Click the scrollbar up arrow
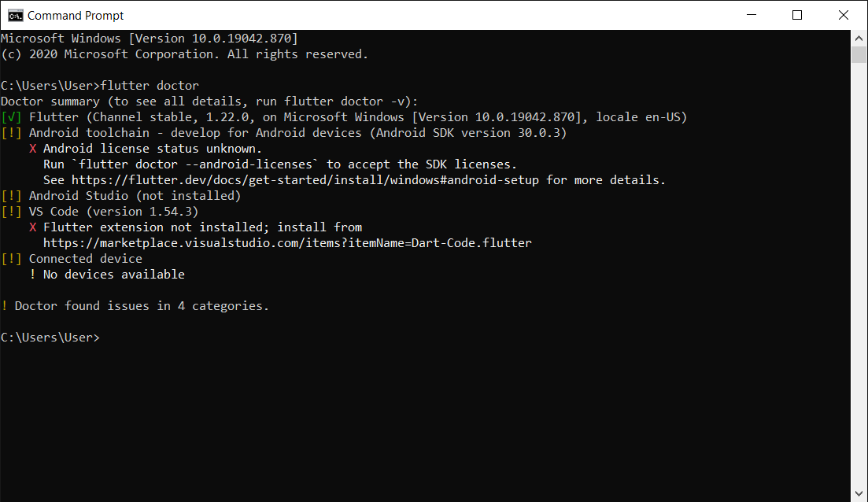The width and height of the screenshot is (868, 502). tap(859, 36)
